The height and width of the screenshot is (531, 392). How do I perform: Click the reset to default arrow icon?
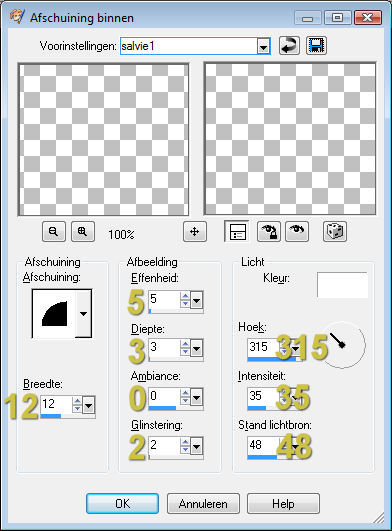[289, 45]
